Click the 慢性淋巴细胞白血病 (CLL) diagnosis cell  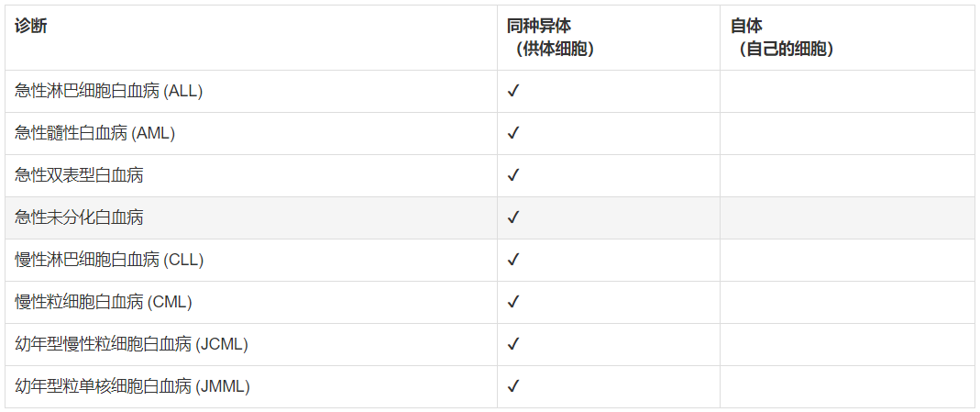click(x=109, y=260)
